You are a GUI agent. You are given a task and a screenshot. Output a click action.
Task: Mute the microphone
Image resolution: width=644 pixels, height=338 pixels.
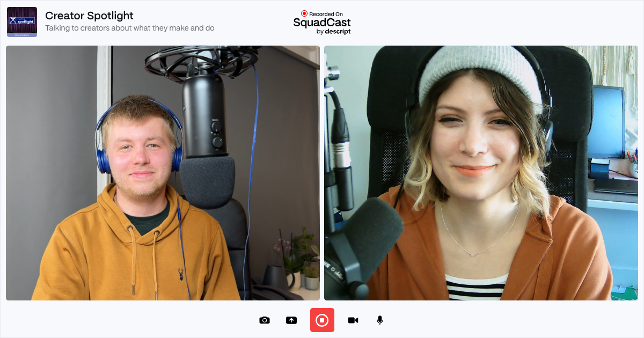(380, 320)
